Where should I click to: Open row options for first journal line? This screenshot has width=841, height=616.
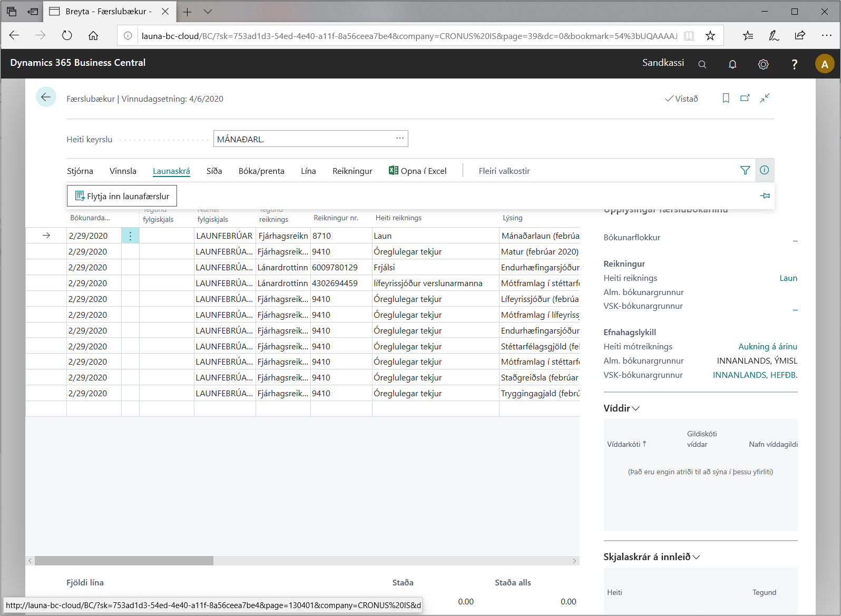pos(130,236)
